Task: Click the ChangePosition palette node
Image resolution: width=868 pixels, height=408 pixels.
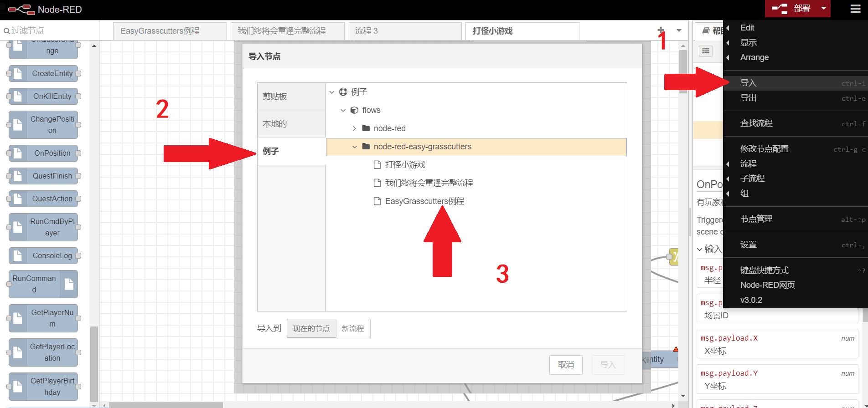Action: (x=43, y=125)
